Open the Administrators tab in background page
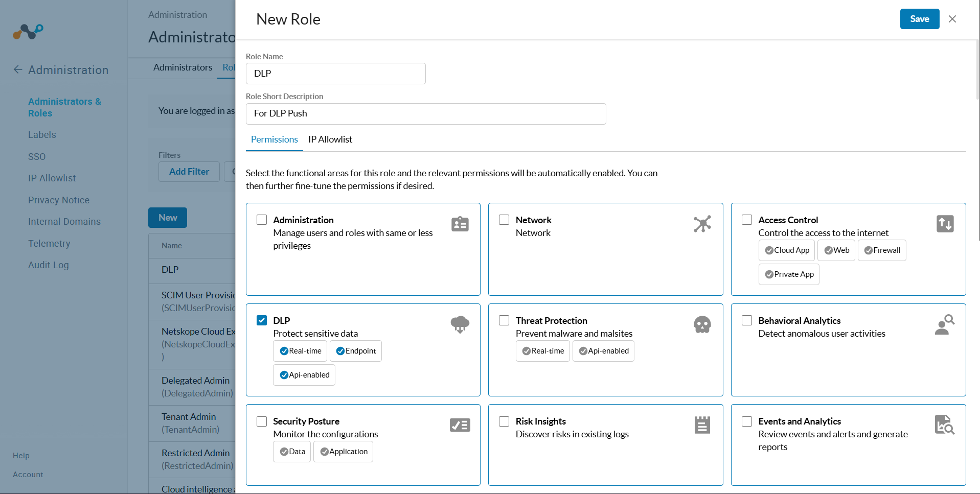 click(183, 67)
